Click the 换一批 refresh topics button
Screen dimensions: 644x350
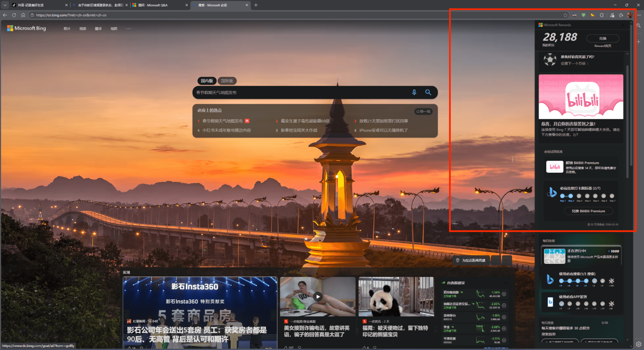(423, 111)
